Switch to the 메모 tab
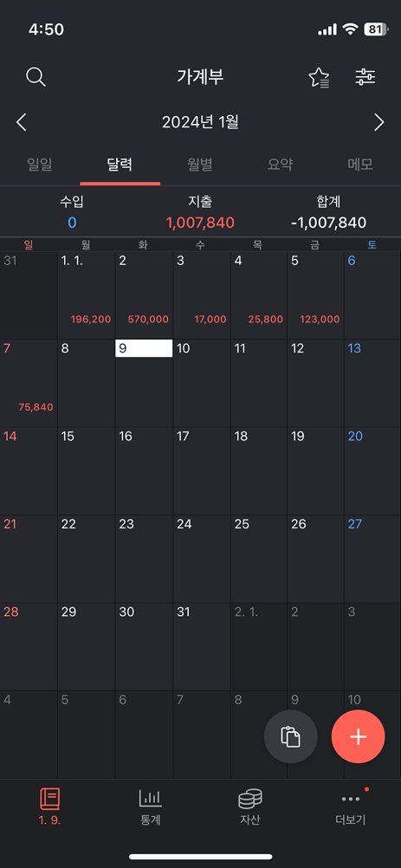This screenshot has width=401, height=868. coord(360,165)
